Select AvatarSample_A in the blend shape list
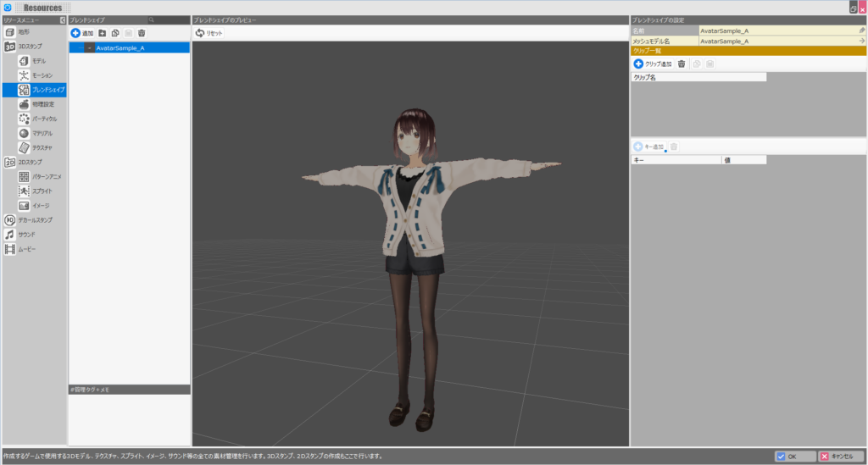Viewport: 868px width, 465px height. click(120, 48)
